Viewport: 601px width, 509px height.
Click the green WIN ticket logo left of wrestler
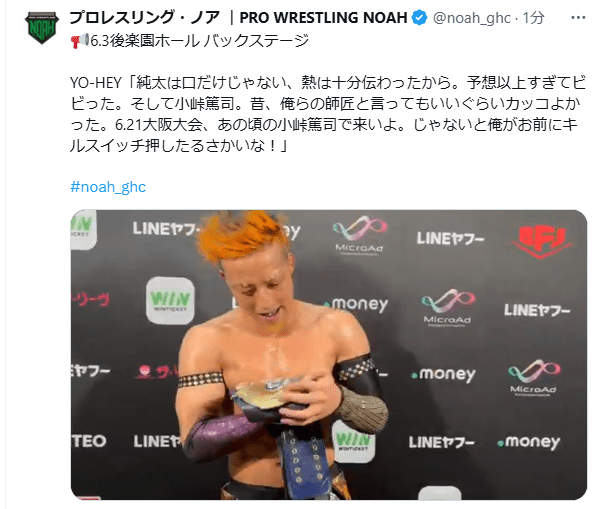pyautogui.click(x=170, y=300)
